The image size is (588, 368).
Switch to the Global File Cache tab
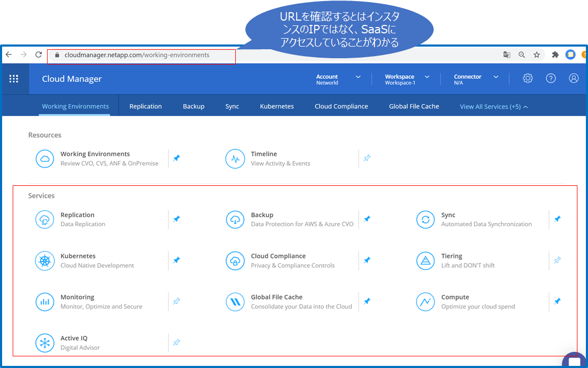pyautogui.click(x=414, y=106)
